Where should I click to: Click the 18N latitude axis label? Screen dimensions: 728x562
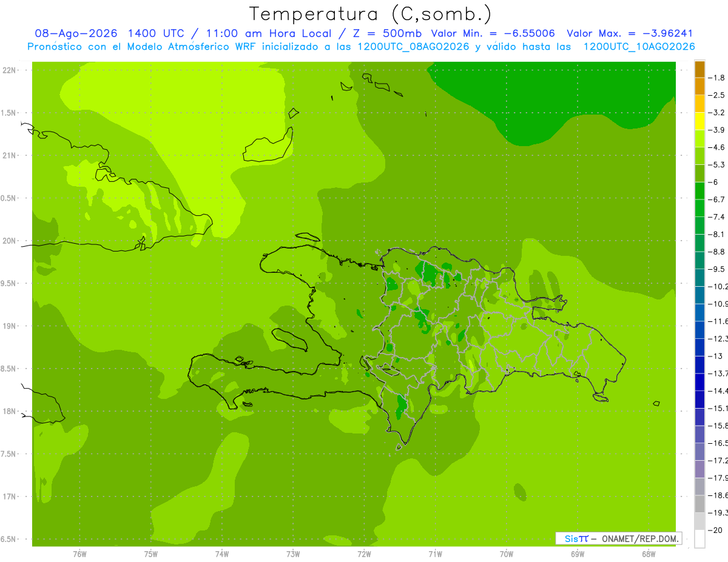tap(10, 411)
